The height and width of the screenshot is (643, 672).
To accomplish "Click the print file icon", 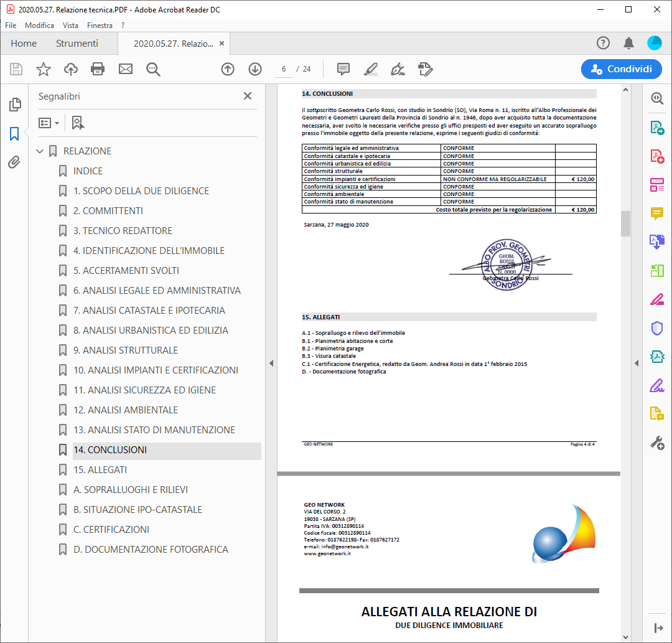I will pyautogui.click(x=98, y=69).
